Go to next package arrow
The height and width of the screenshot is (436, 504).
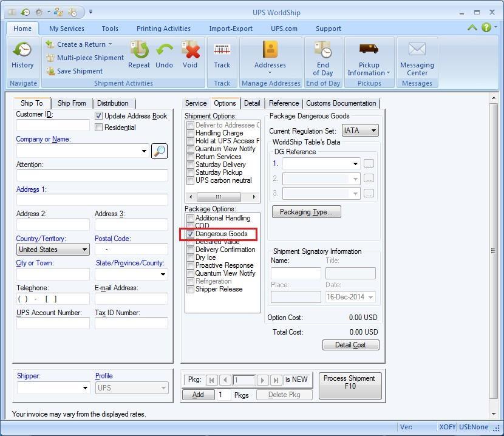click(262, 380)
